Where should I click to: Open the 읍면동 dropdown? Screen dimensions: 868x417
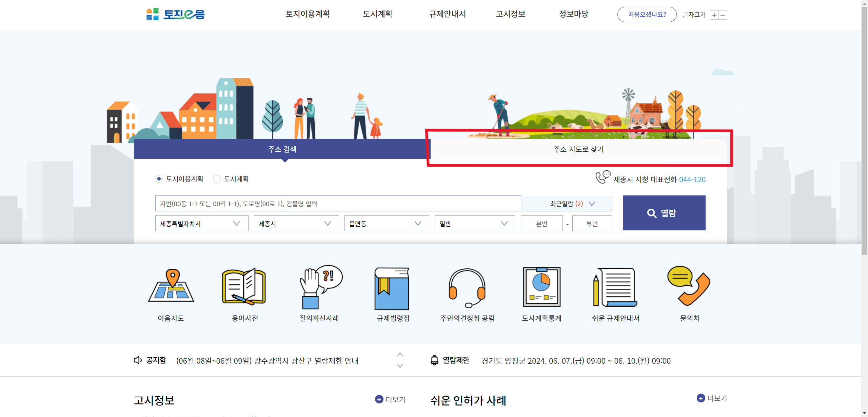click(386, 223)
